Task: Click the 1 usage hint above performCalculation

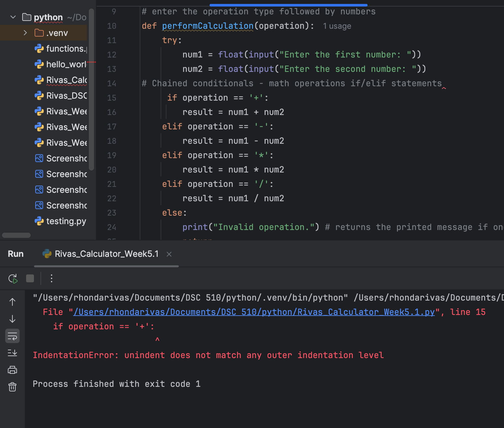Action: coord(337,26)
